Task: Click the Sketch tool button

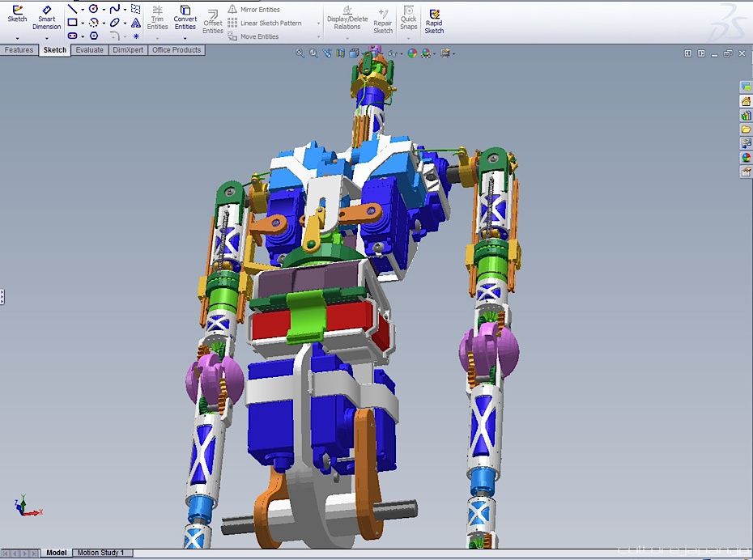Action: coord(17,14)
